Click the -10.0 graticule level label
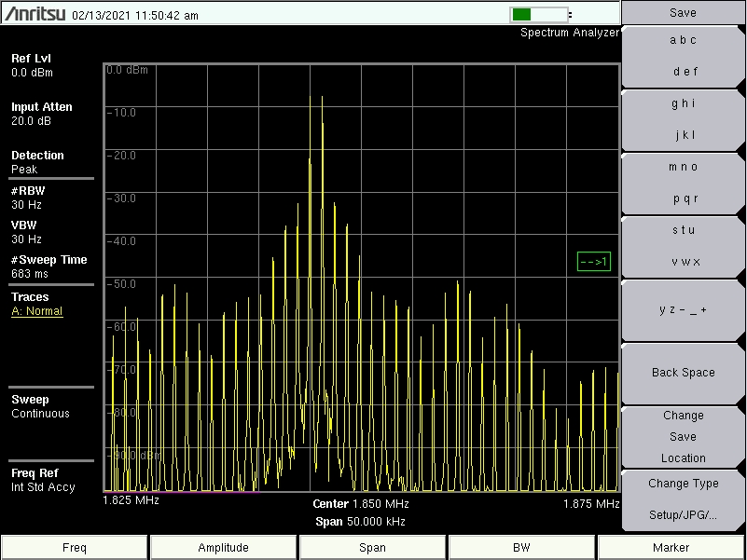The image size is (747, 560). tap(121, 113)
